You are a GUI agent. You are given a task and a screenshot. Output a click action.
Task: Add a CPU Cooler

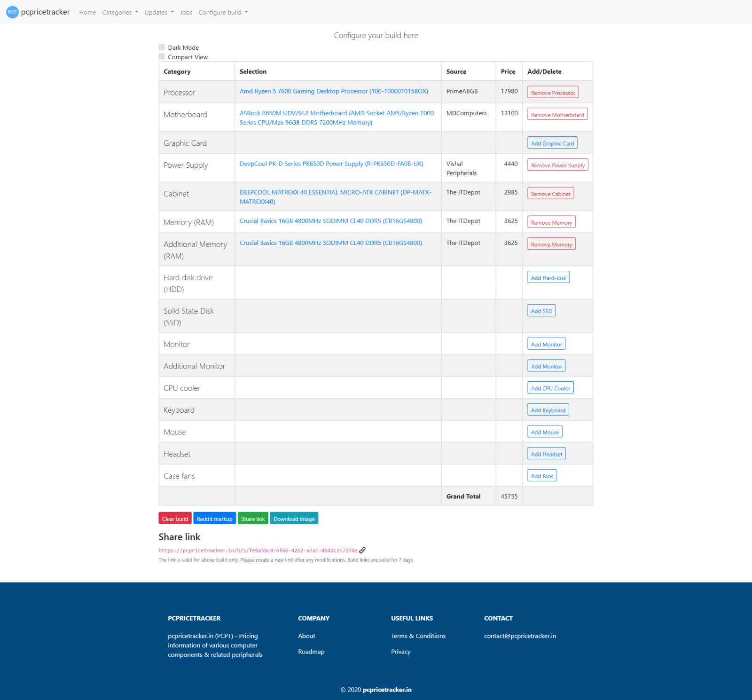pyautogui.click(x=550, y=388)
